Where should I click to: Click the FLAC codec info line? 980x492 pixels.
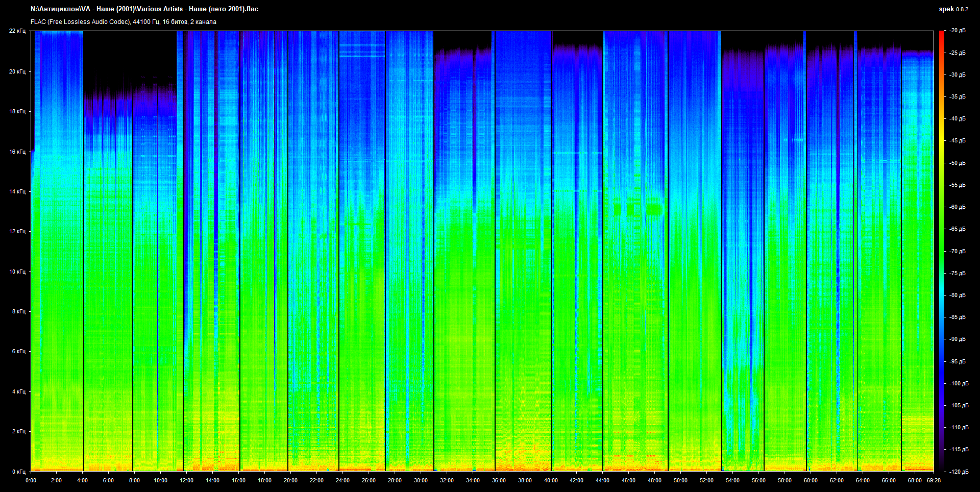123,22
